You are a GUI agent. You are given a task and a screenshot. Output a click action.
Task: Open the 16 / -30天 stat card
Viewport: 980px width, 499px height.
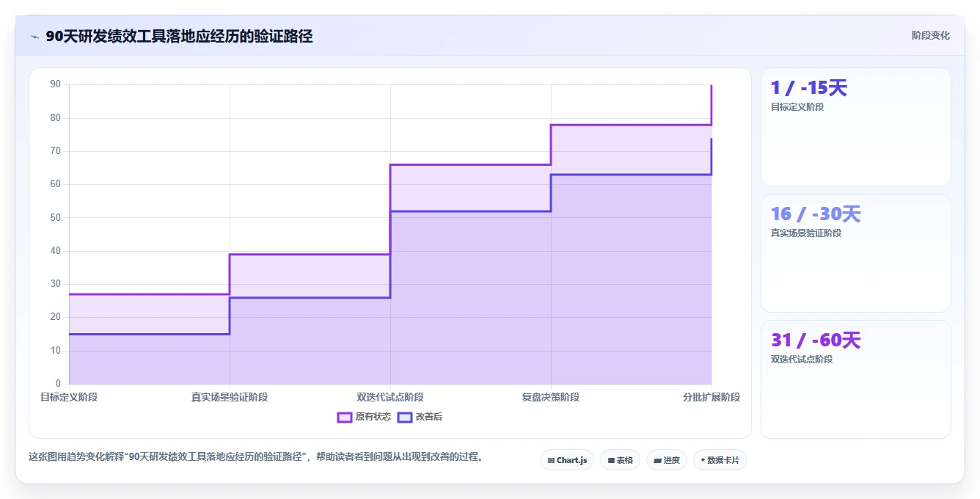point(856,253)
